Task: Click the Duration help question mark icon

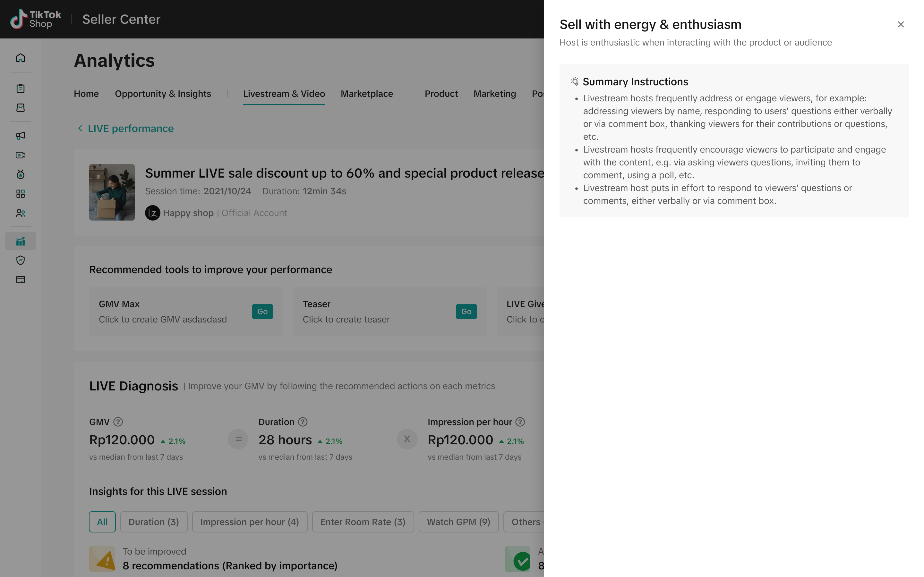Action: tap(303, 422)
